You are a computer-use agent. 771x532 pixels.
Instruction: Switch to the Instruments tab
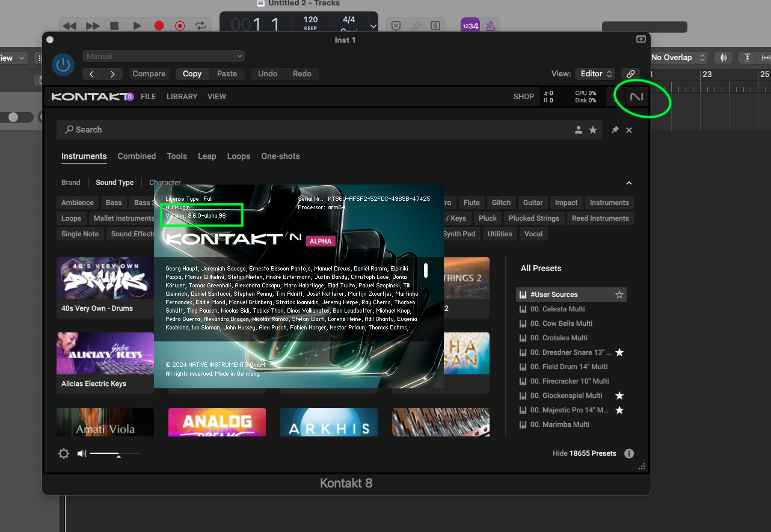84,156
